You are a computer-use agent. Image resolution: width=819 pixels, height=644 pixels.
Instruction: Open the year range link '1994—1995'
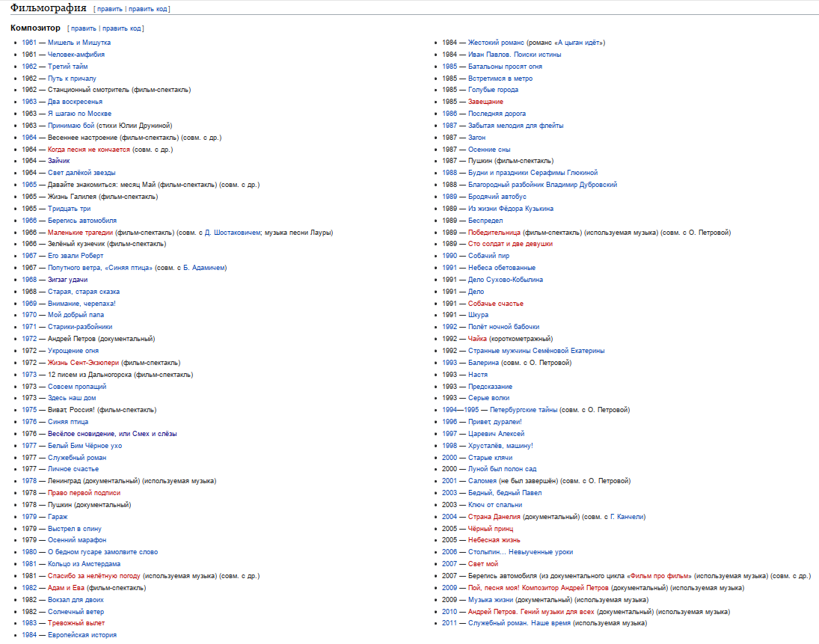tap(460, 410)
